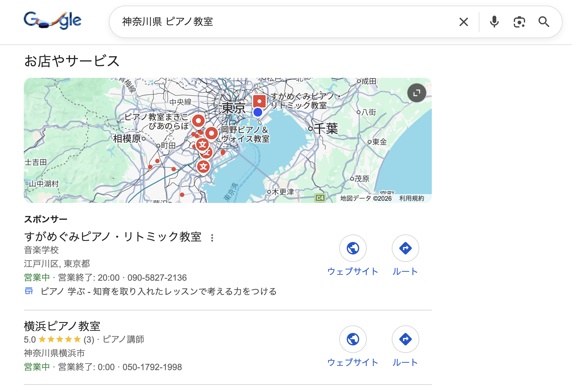
Task: Clear the search box text
Action: tap(463, 22)
